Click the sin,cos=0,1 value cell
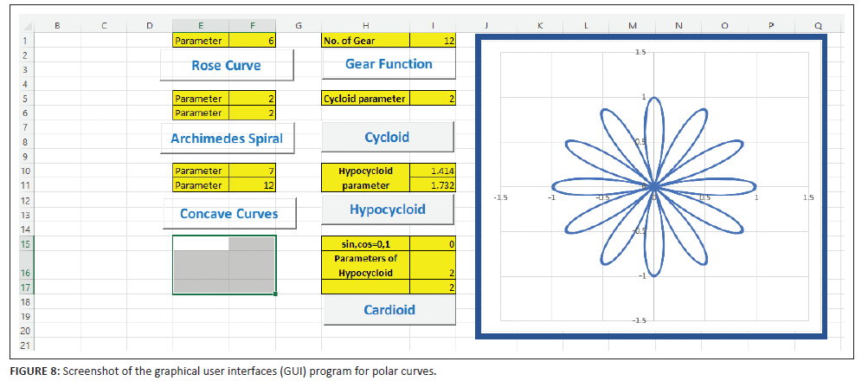The width and height of the screenshot is (868, 381). coord(432,244)
